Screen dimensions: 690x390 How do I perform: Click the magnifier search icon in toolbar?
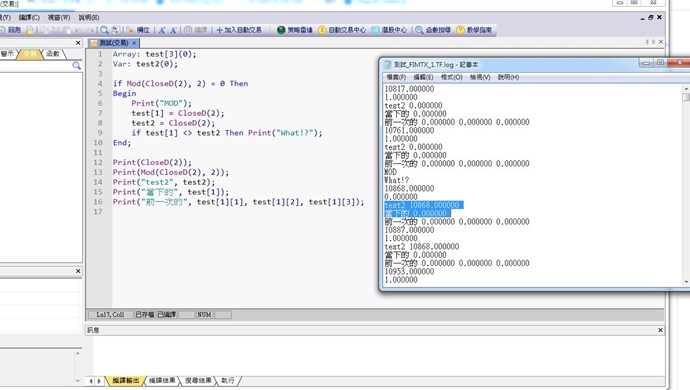104,30
